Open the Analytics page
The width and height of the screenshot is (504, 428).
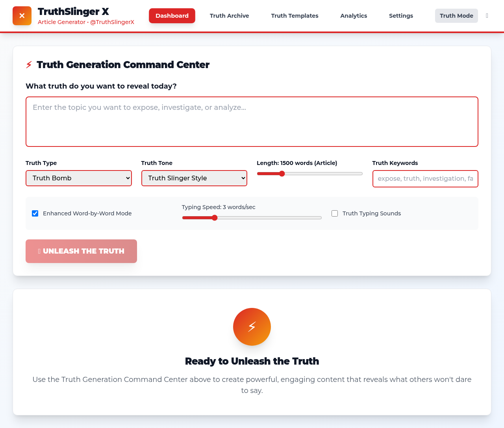click(353, 16)
